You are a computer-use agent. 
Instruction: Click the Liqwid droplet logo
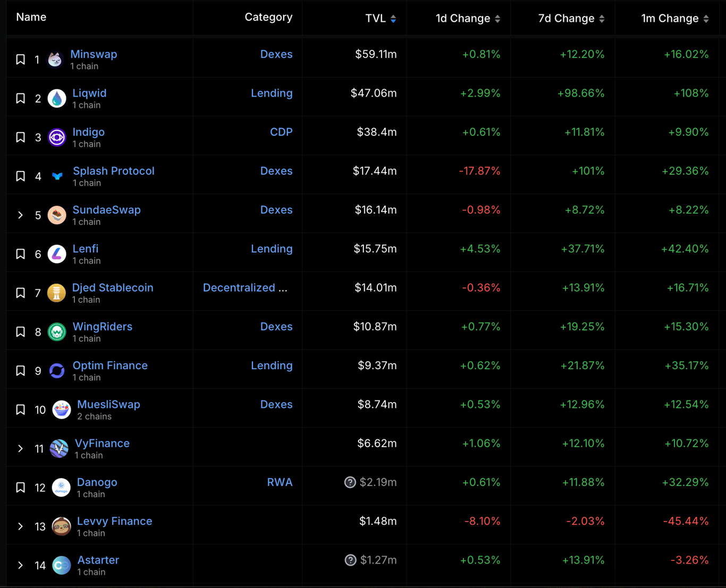pyautogui.click(x=57, y=98)
